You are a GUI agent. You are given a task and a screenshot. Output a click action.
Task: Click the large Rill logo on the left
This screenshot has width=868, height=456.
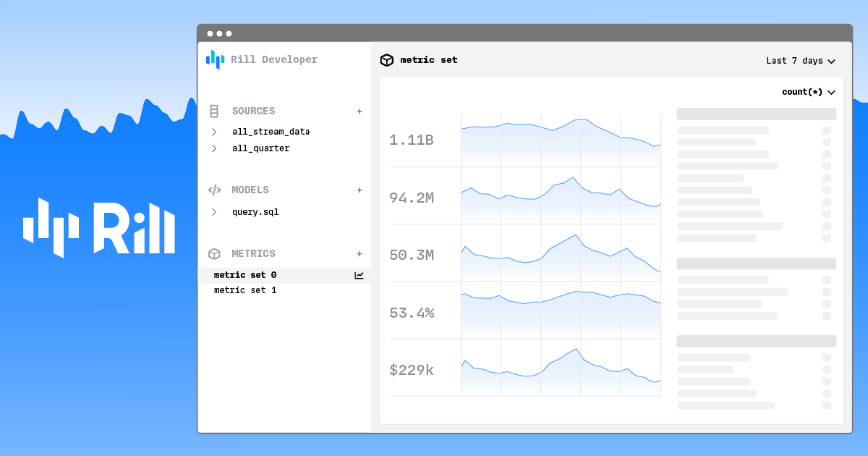pos(99,228)
